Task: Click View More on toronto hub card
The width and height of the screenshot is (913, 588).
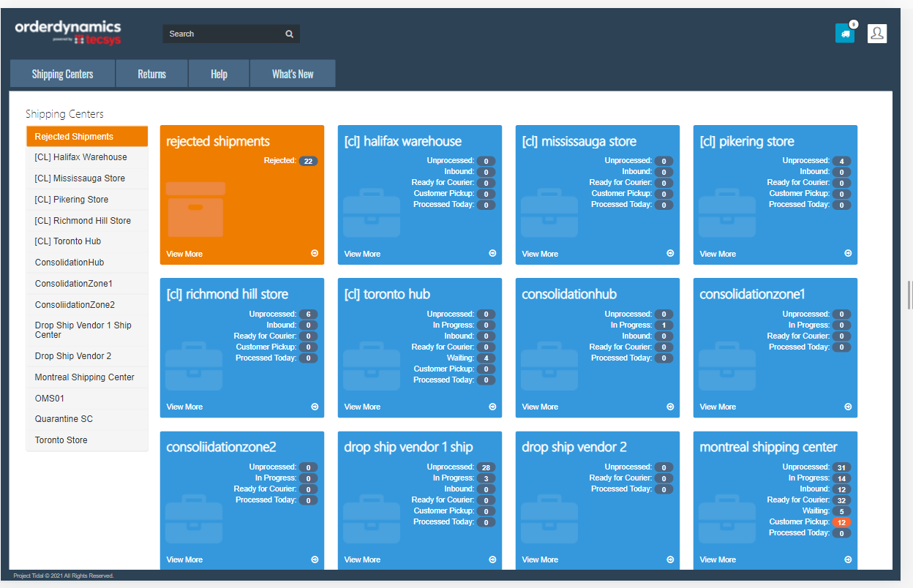Action: coord(362,407)
